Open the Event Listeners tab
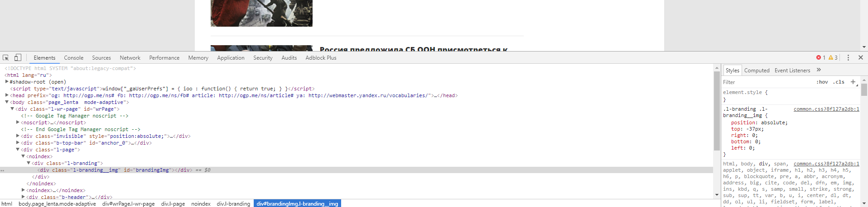This screenshot has height=207, width=868. (792, 71)
